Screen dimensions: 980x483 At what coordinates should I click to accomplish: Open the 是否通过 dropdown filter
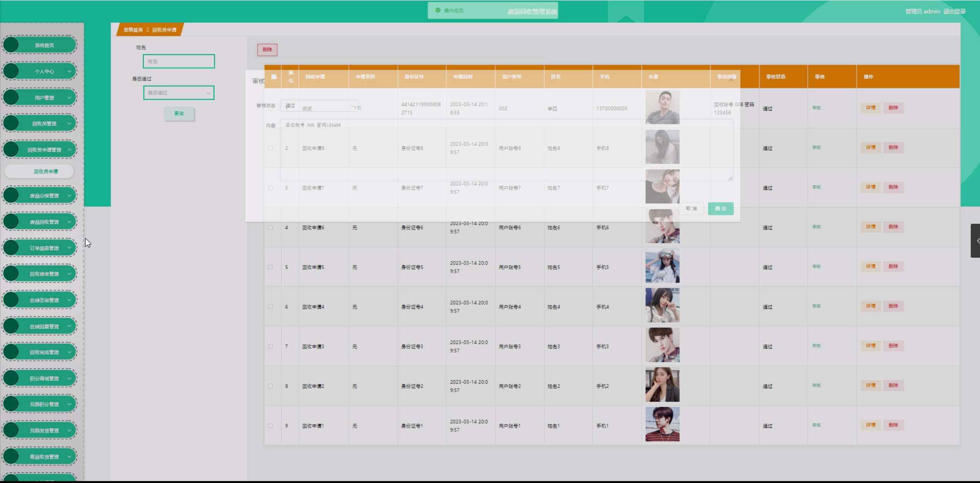tap(178, 93)
